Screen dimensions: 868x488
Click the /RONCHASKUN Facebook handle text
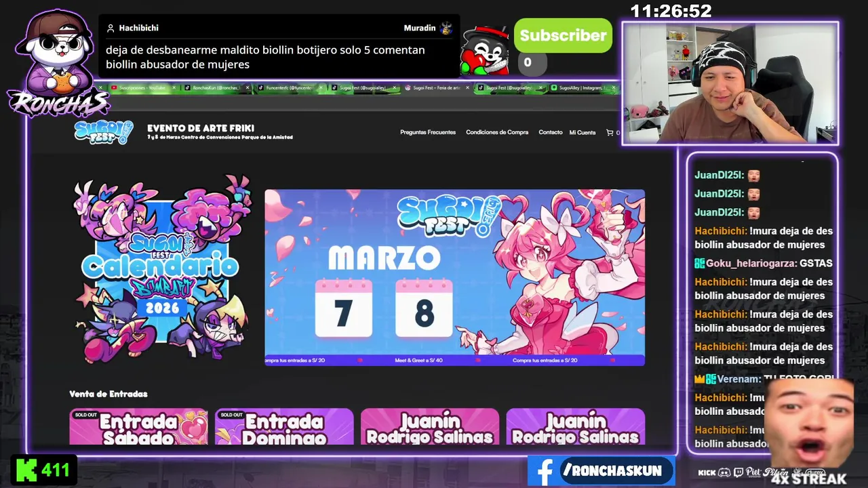coord(614,471)
